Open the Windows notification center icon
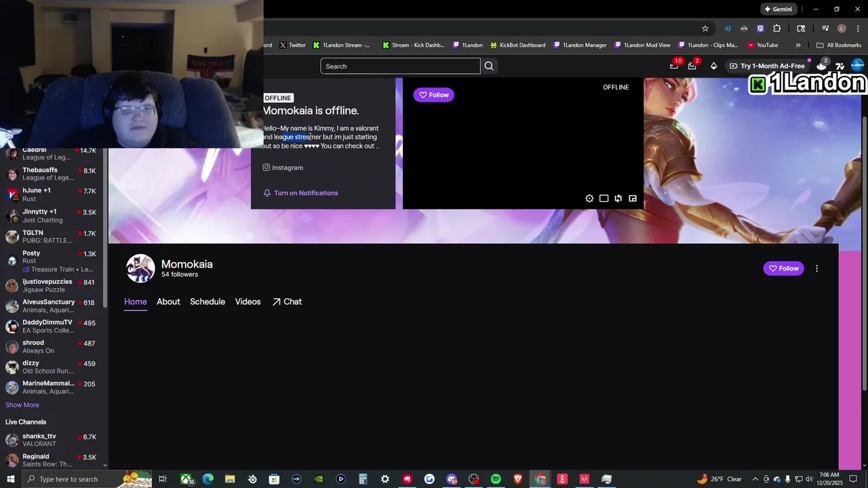The width and height of the screenshot is (868, 488). [853, 479]
